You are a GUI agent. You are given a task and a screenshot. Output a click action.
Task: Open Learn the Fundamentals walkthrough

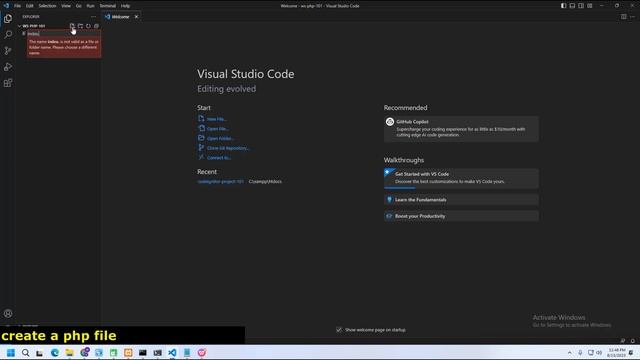click(x=461, y=200)
